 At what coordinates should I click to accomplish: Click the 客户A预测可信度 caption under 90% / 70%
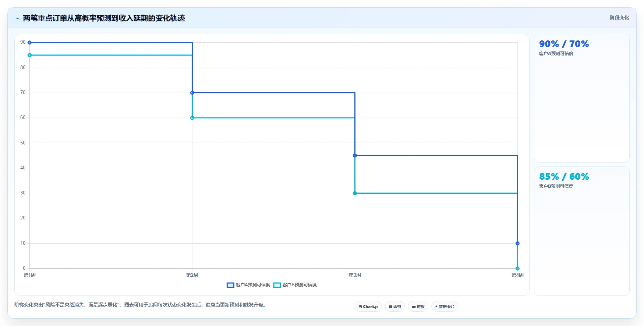pos(556,54)
